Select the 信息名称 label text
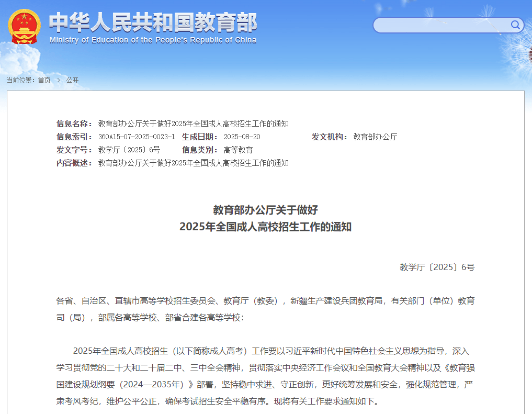The width and height of the screenshot is (532, 414). [74, 124]
